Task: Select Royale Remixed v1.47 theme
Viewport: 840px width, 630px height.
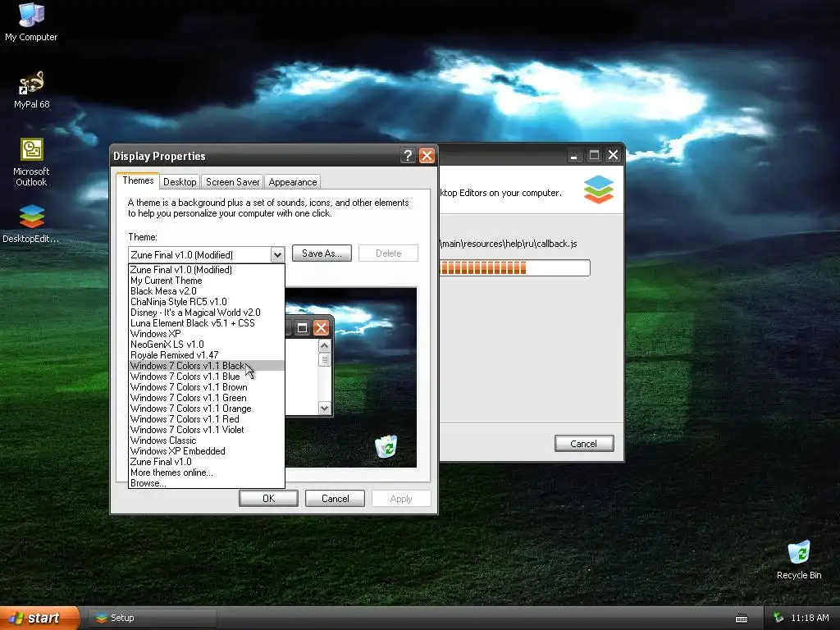Action: (206, 355)
